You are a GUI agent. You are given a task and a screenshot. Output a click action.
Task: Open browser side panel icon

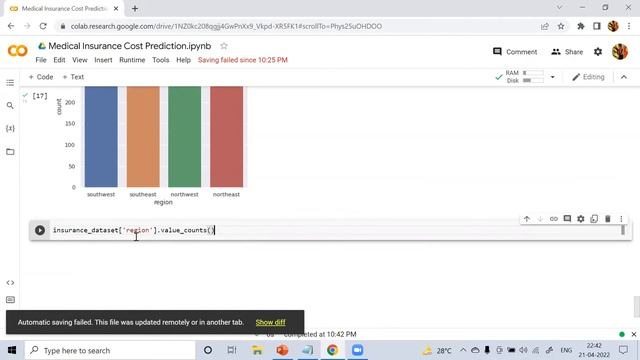pyautogui.click(x=596, y=26)
